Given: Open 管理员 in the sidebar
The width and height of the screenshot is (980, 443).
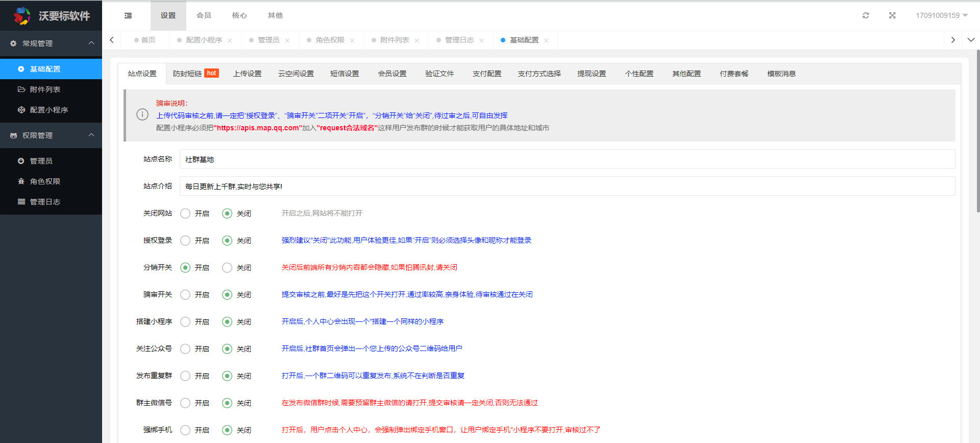Looking at the screenshot, I should click(x=51, y=161).
